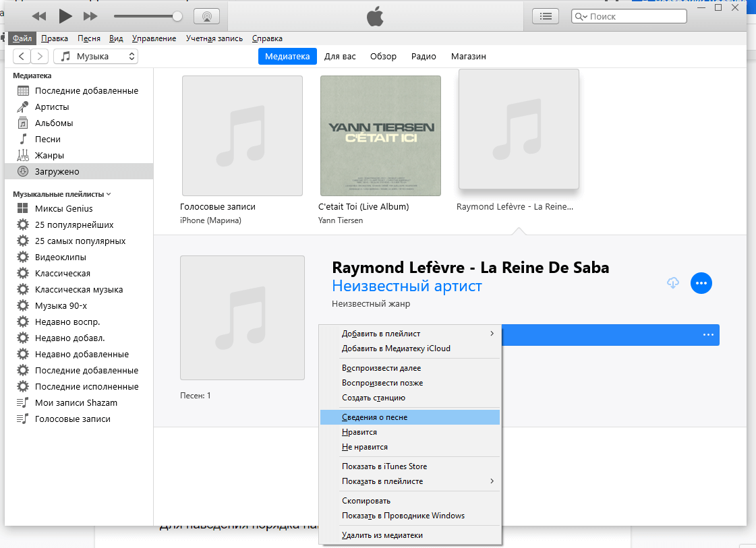756x548 pixels.
Task: Open the AirPlay output selector
Action: (x=206, y=16)
